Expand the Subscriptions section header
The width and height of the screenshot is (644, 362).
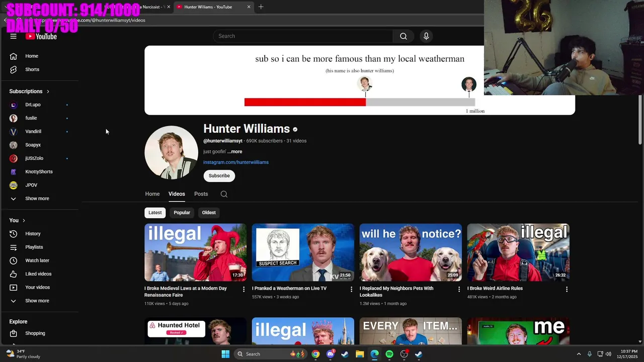click(29, 92)
